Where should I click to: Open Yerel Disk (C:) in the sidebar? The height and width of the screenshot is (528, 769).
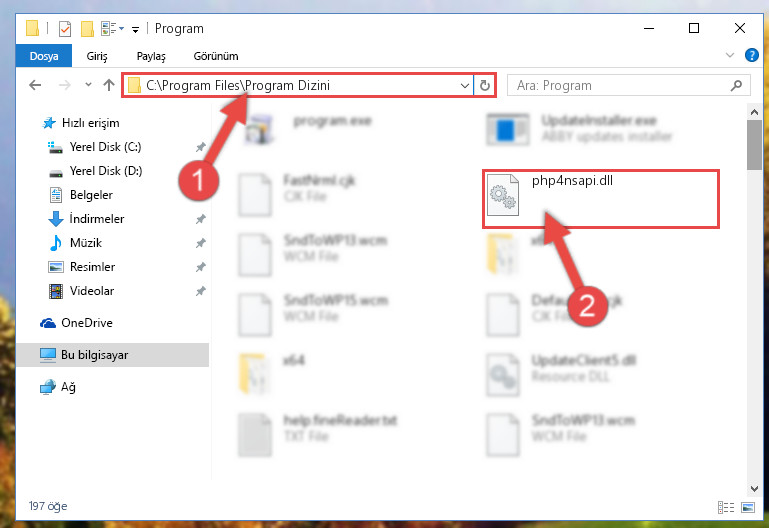coord(105,147)
